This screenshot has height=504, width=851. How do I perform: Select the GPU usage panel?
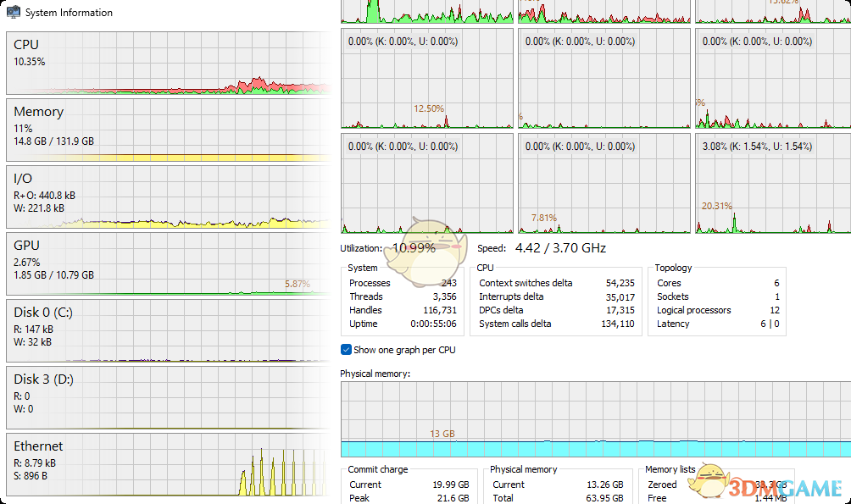(168, 264)
